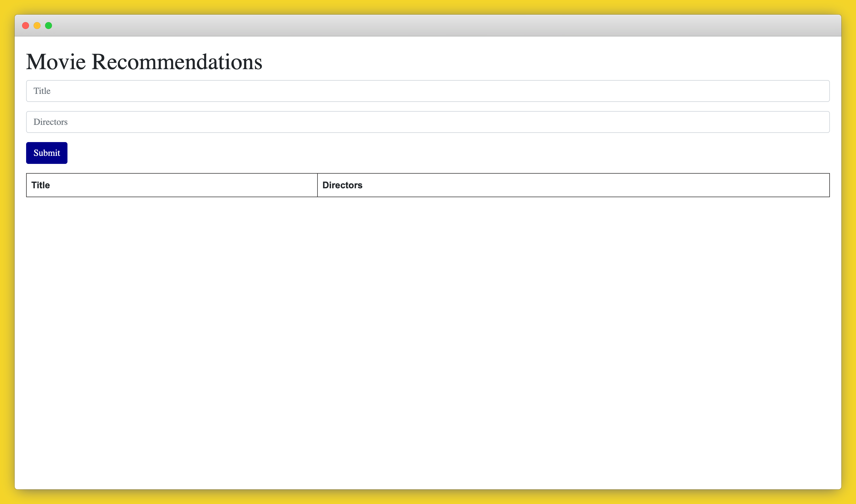Select the Directors table column header
Viewport: 856px width, 504px height.
point(342,185)
